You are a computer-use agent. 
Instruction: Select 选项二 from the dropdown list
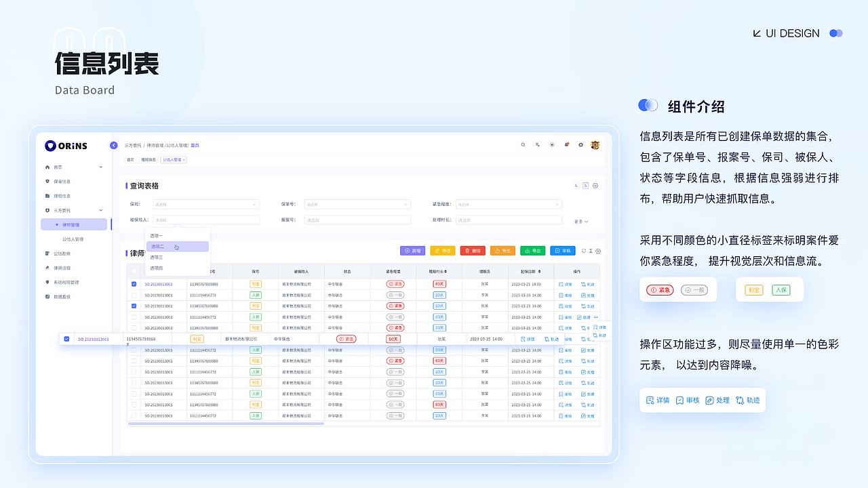(178, 246)
